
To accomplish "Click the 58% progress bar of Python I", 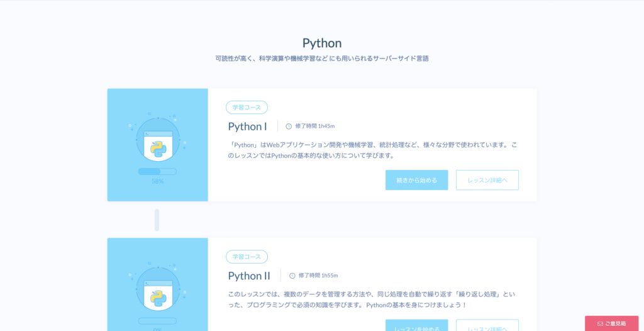I will 157,171.
